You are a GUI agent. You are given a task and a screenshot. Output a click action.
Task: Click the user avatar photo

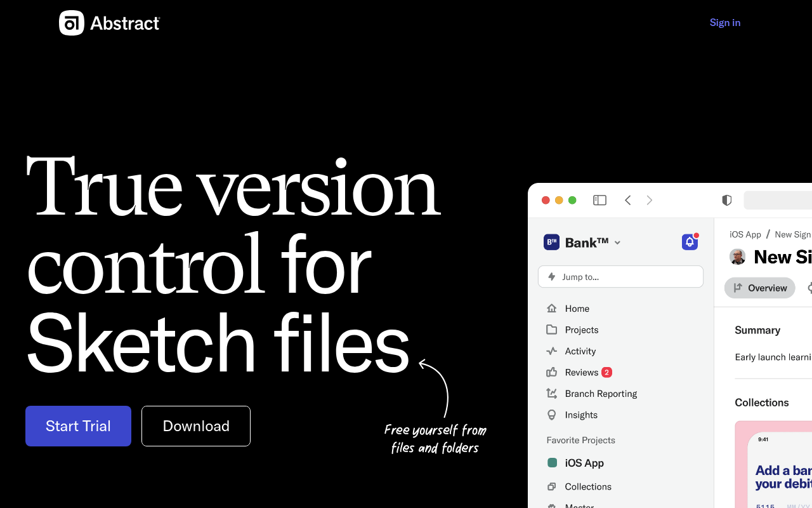(x=738, y=257)
